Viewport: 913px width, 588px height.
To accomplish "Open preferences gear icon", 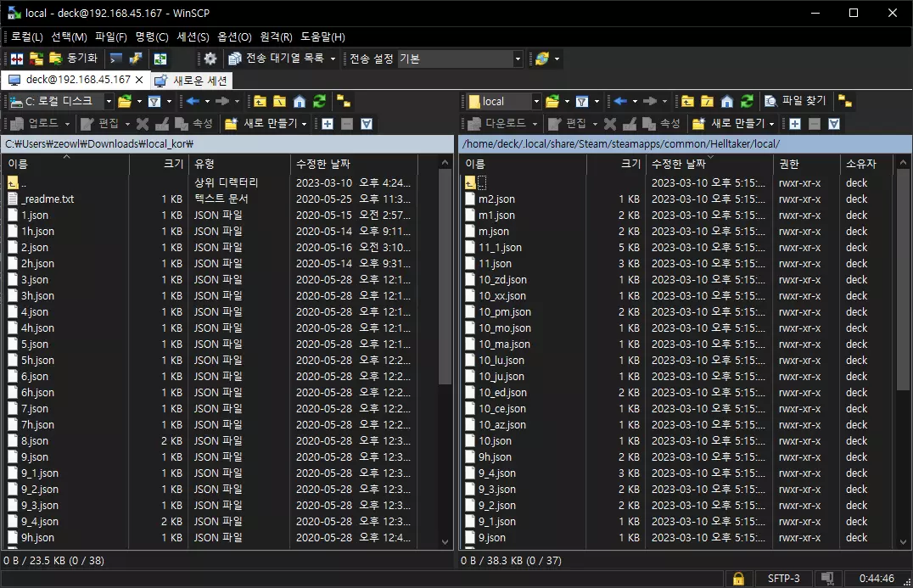I will pos(210,59).
